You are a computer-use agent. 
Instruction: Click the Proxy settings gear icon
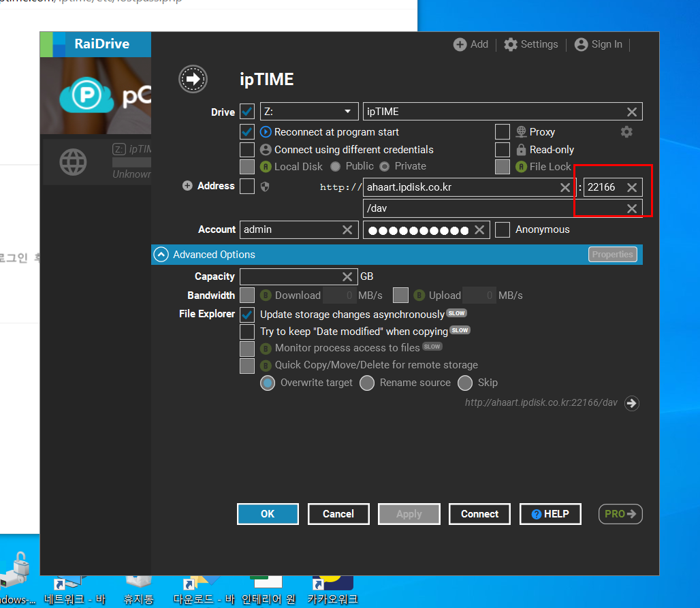[x=626, y=131]
